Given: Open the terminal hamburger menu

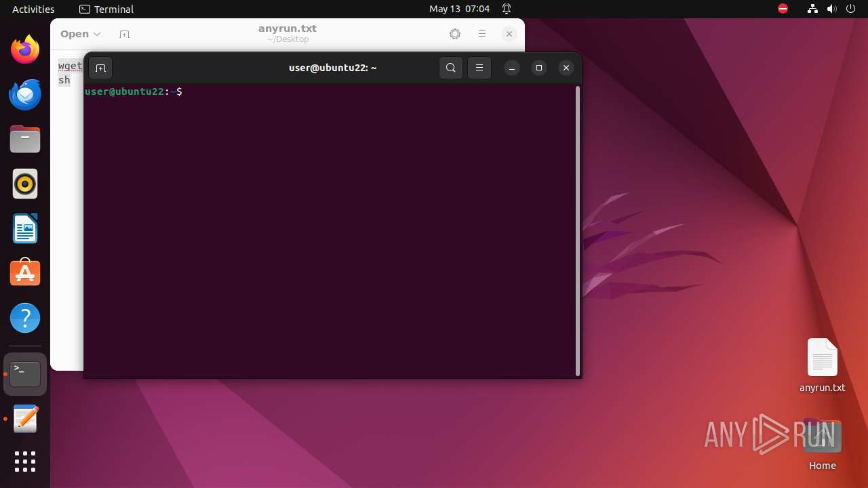Looking at the screenshot, I should point(479,68).
